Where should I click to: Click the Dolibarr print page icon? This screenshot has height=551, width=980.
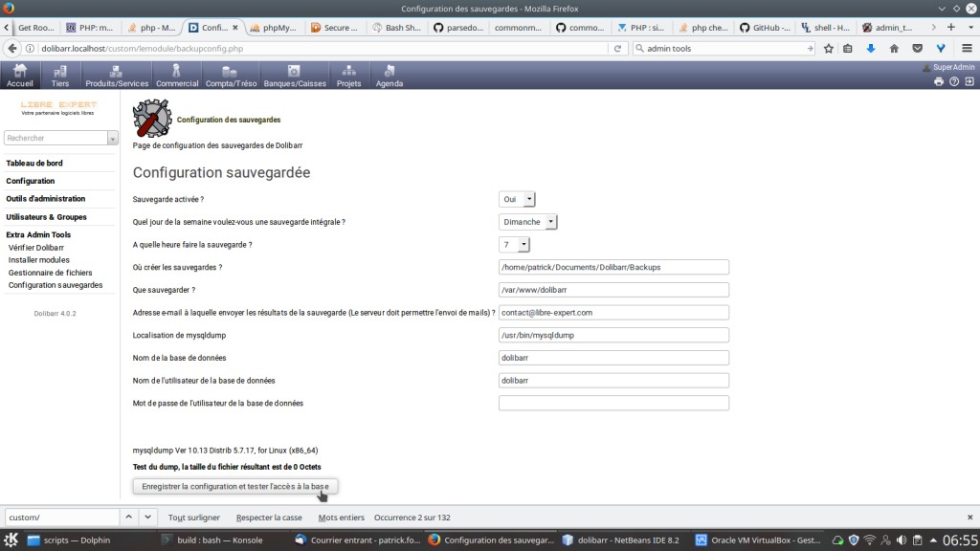tap(939, 81)
